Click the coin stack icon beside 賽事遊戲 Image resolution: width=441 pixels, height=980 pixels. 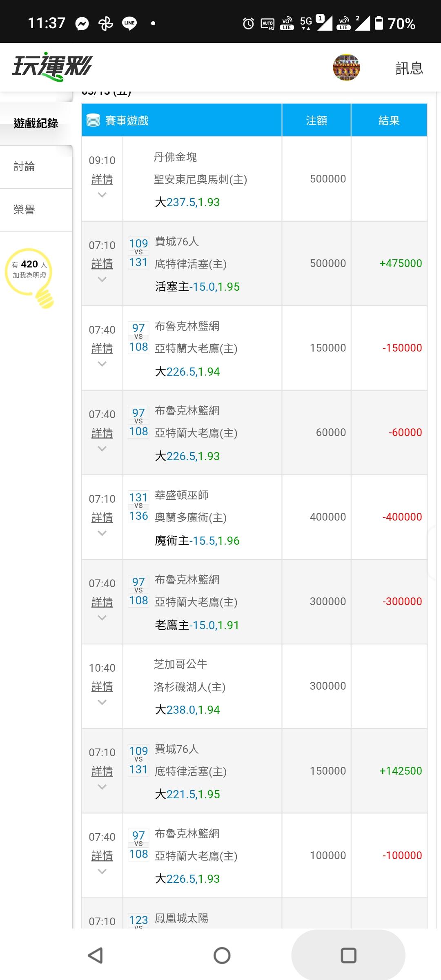point(93,120)
